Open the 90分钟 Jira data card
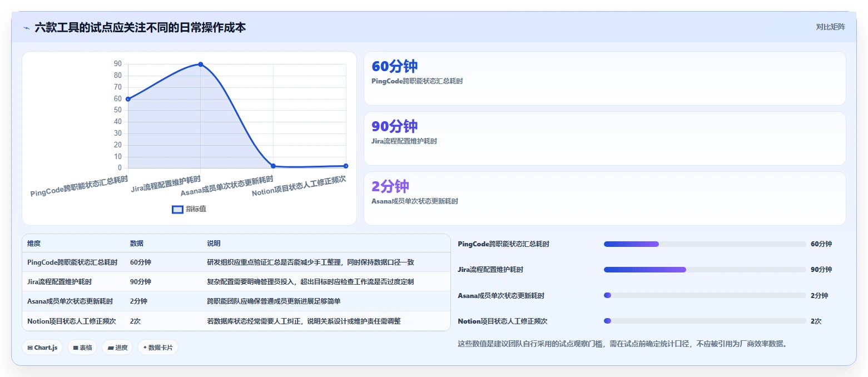868x377 pixels. click(x=604, y=138)
